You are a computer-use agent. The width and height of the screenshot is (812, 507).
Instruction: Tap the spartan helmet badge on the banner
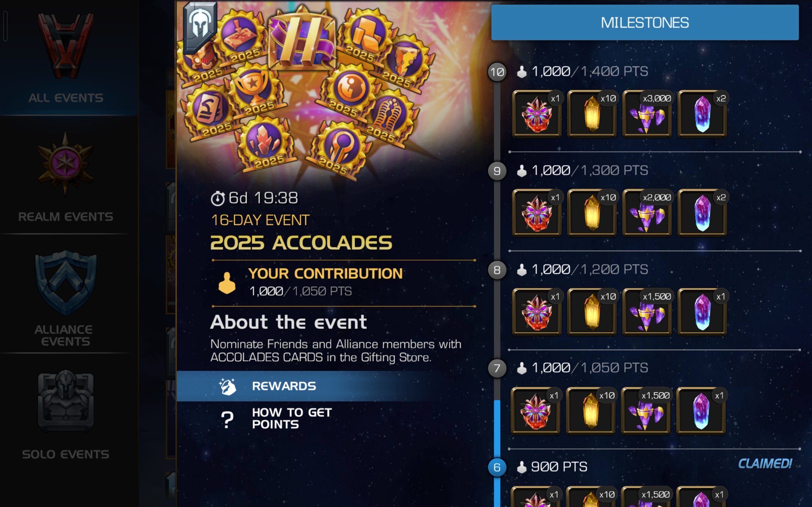200,28
